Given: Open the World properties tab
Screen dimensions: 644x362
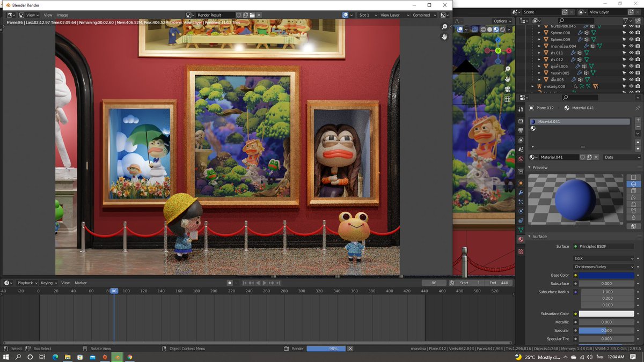Looking at the screenshot, I should (521, 159).
